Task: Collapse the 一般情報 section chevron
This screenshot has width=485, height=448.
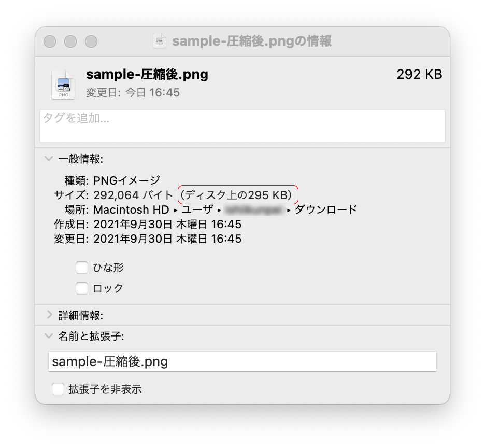Action: click(49, 159)
